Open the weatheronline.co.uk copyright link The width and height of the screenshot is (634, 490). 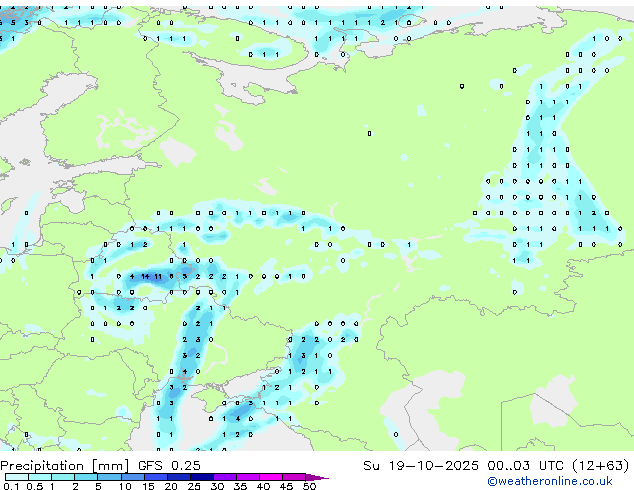click(549, 481)
